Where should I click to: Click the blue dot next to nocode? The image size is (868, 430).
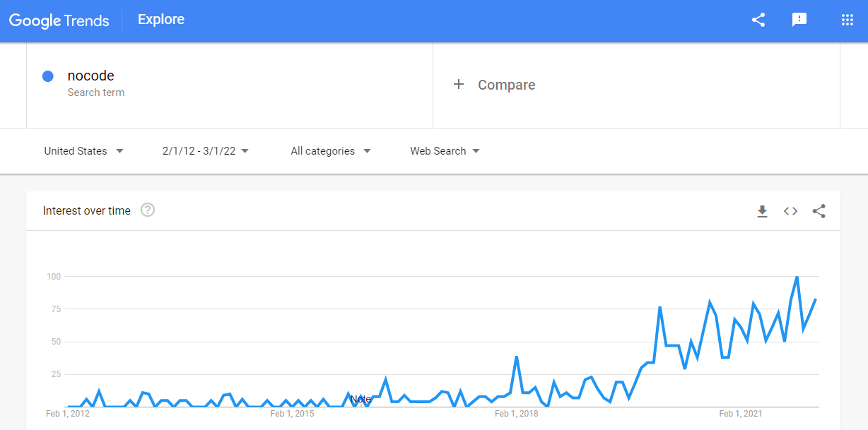click(x=48, y=76)
